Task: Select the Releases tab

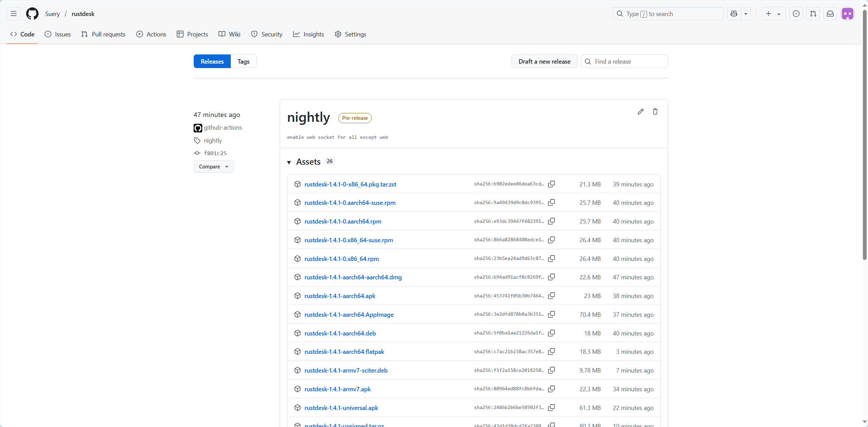Action: (x=212, y=61)
